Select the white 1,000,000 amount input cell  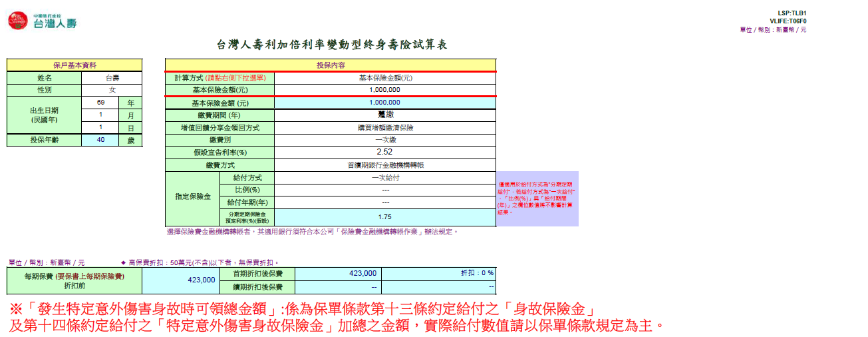click(x=385, y=89)
